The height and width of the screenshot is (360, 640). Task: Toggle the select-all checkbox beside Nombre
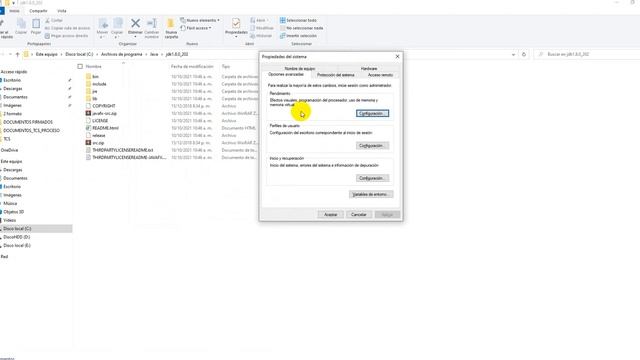(x=80, y=66)
